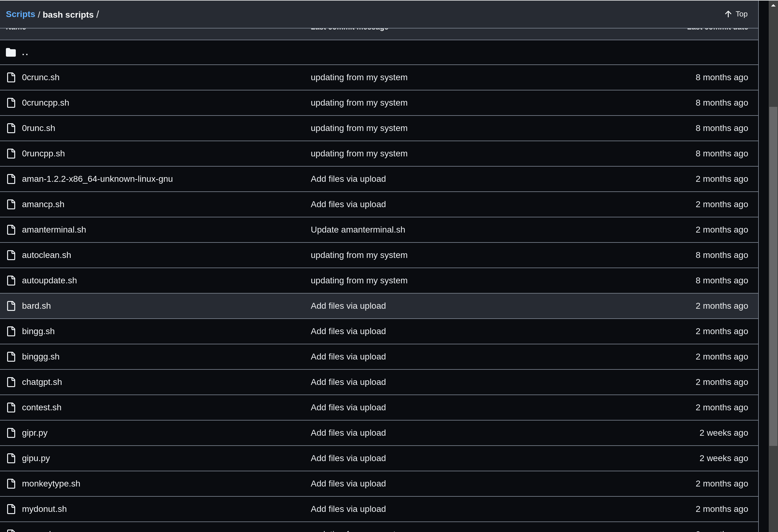
Task: Click the file icon next to mydonut.sh
Action: click(x=11, y=509)
